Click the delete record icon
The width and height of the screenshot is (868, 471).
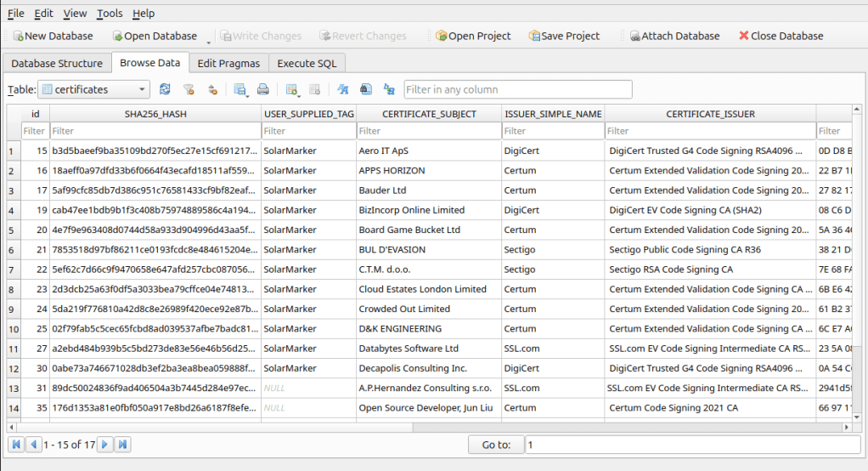[x=314, y=89]
